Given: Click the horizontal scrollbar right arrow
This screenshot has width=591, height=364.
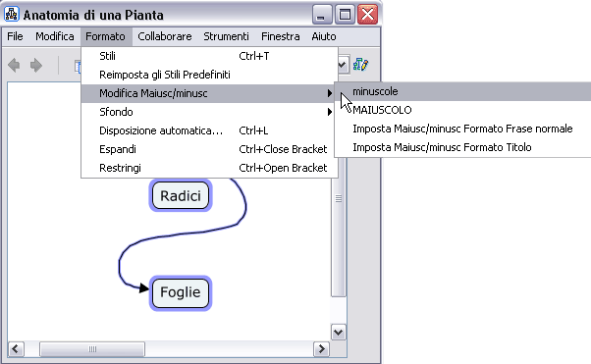Looking at the screenshot, I should point(321,349).
